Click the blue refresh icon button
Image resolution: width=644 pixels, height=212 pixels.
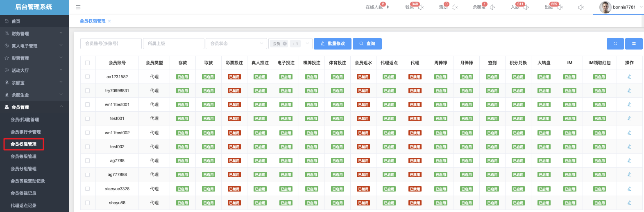615,43
